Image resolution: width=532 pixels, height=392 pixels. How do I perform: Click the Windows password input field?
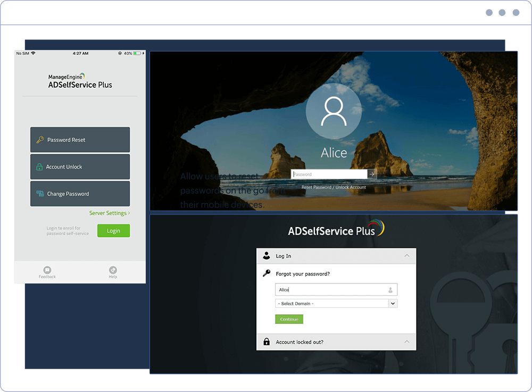pyautogui.click(x=328, y=174)
